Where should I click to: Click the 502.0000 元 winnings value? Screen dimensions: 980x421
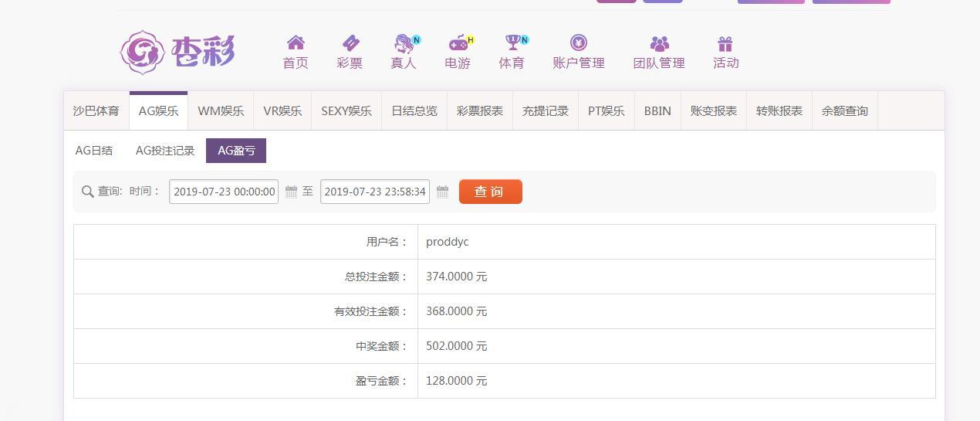tap(457, 346)
